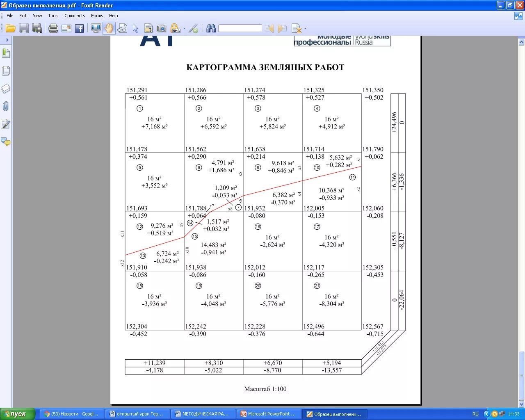
Task: Click the Find Next arrow icon
Action: point(282,28)
